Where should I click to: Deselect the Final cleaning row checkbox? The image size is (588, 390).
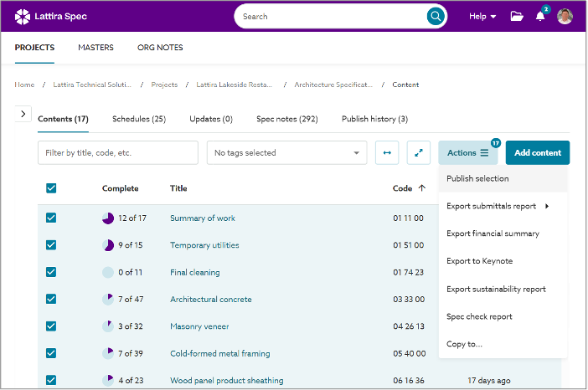point(51,272)
